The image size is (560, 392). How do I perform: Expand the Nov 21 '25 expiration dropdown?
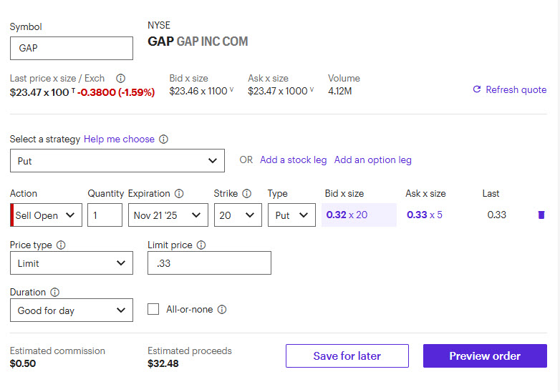[x=168, y=215]
